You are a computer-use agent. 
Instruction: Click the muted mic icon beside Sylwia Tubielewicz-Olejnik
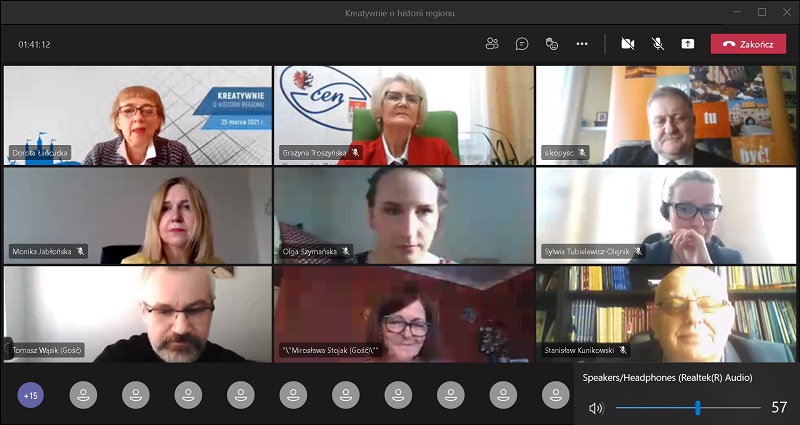638,251
